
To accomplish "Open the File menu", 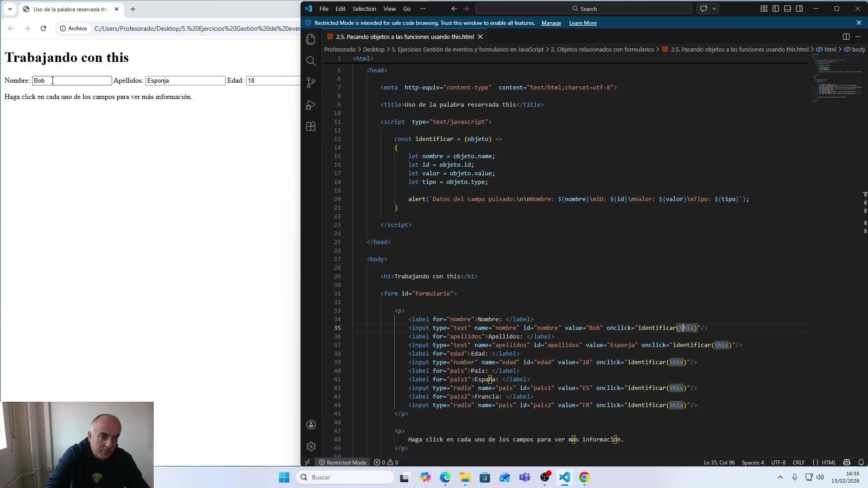I will 324,9.
